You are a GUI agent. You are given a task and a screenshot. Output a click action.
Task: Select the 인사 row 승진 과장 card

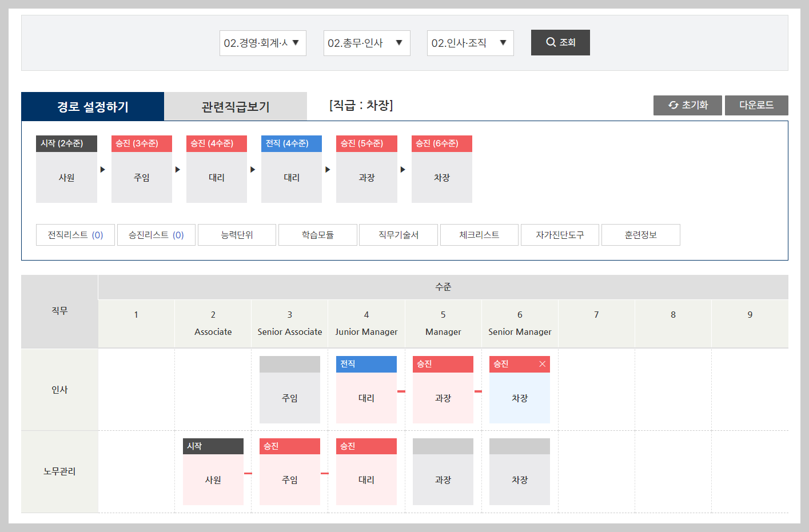pyautogui.click(x=443, y=390)
